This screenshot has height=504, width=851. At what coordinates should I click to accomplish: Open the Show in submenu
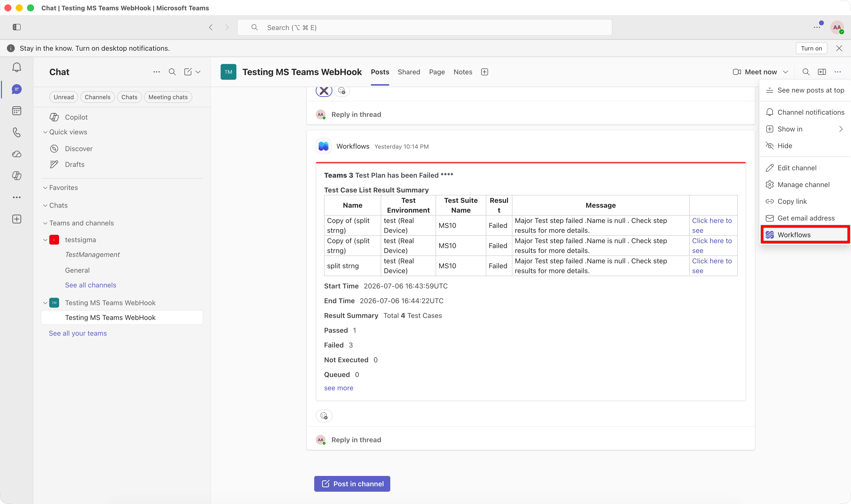[804, 129]
